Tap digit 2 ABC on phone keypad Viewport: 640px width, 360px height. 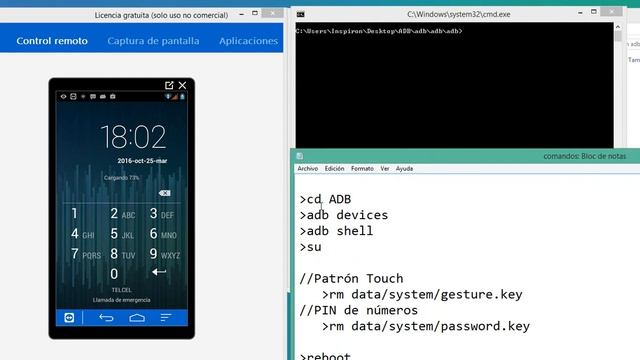coord(122,213)
